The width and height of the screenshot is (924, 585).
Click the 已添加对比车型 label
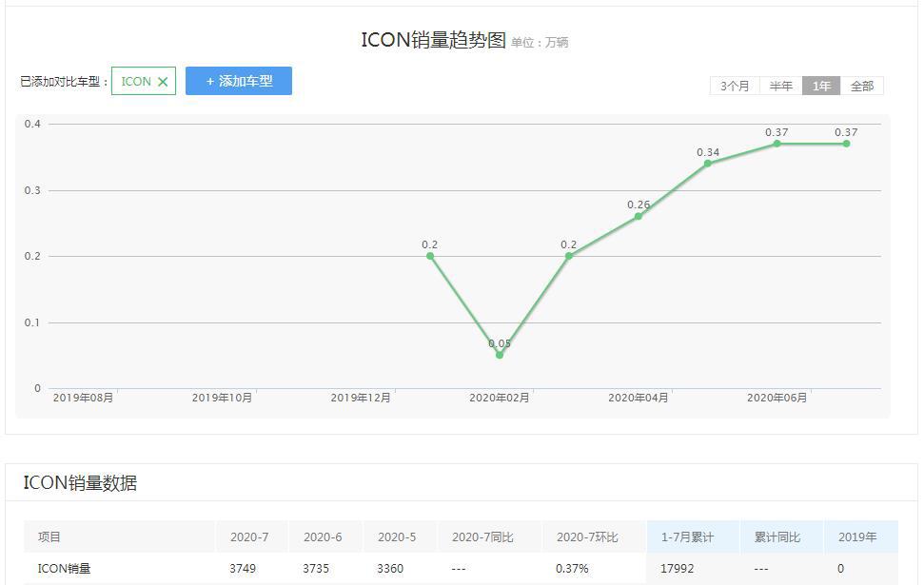tap(64, 82)
